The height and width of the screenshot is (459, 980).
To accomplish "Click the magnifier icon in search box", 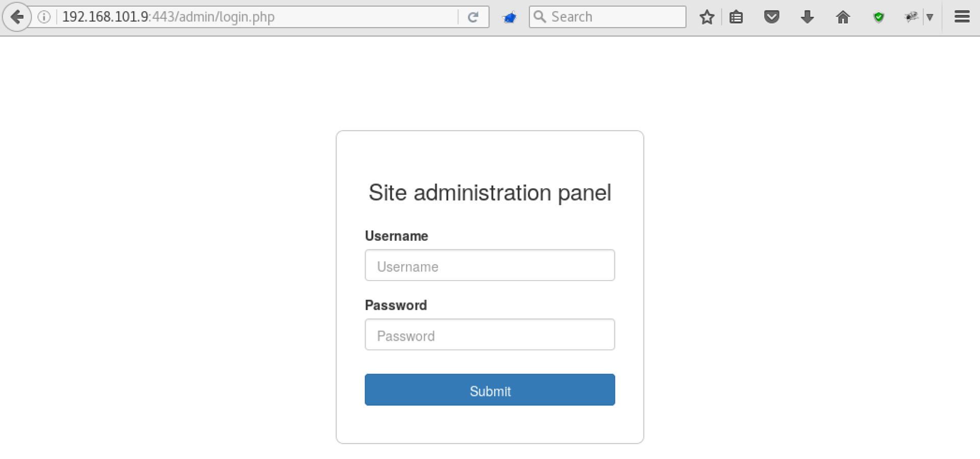I will (x=540, y=17).
